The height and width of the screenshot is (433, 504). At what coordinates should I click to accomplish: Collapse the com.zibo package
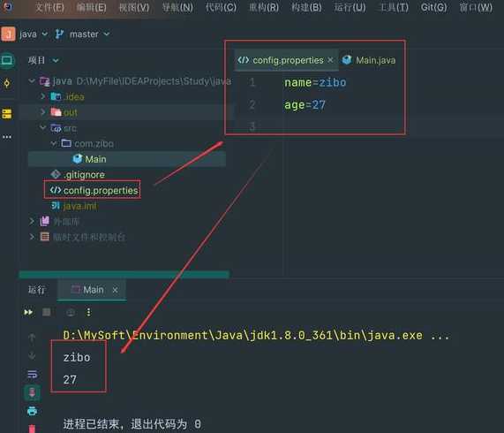tap(54, 143)
